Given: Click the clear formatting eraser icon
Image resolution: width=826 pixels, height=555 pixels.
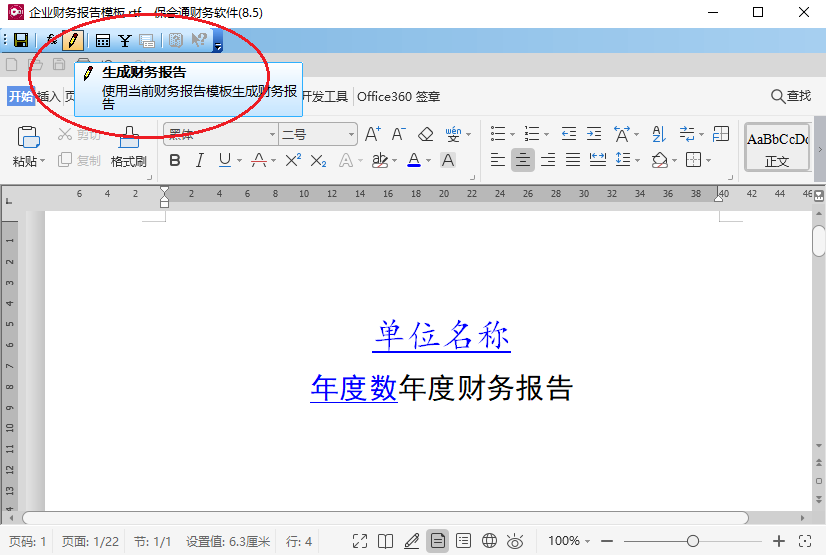Looking at the screenshot, I should pos(425,134).
